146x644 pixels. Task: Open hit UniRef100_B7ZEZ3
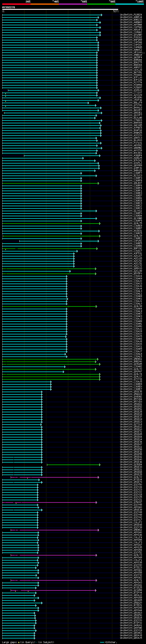pos(131,567)
